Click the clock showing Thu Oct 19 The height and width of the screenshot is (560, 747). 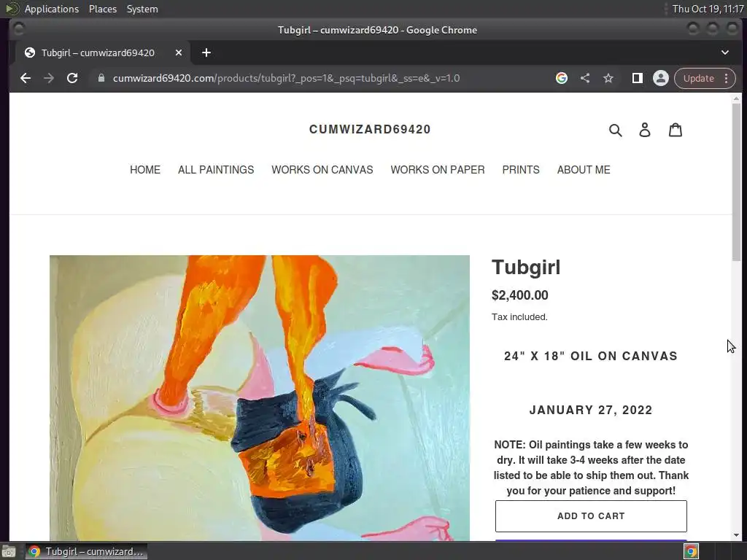[708, 9]
